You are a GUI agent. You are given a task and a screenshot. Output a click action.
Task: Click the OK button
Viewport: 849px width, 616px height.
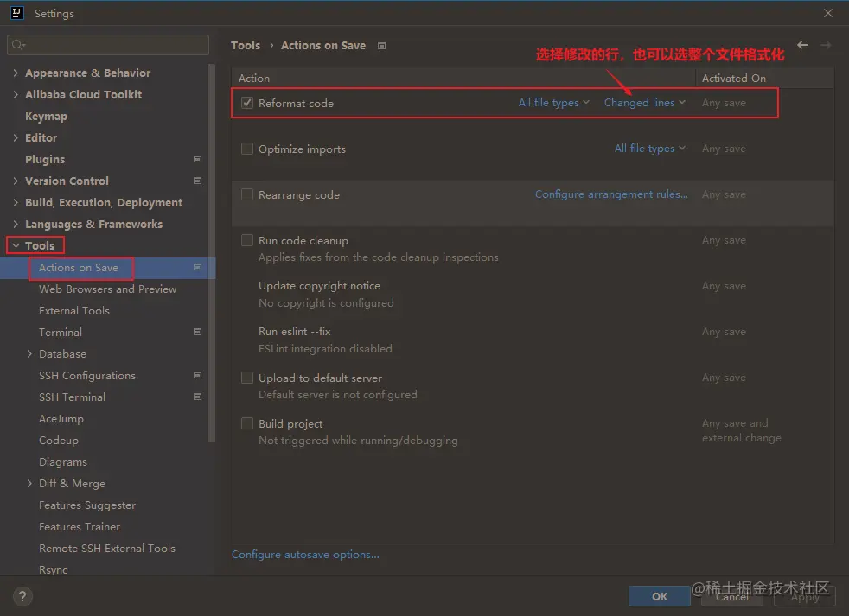(660, 596)
